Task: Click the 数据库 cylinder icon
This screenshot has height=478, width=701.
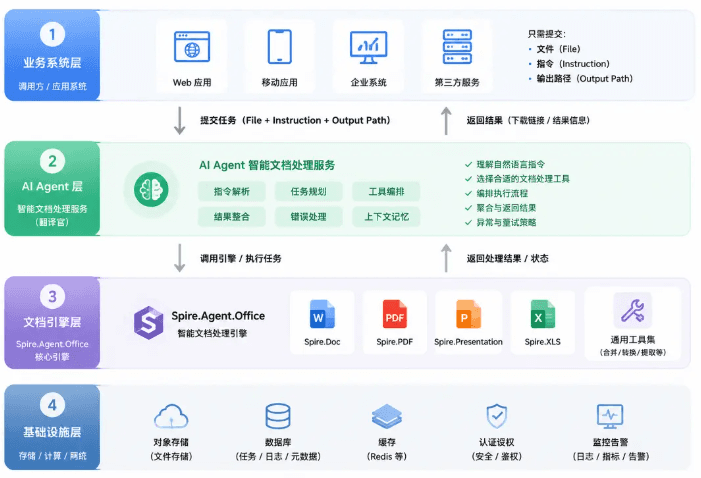Action: click(x=278, y=416)
